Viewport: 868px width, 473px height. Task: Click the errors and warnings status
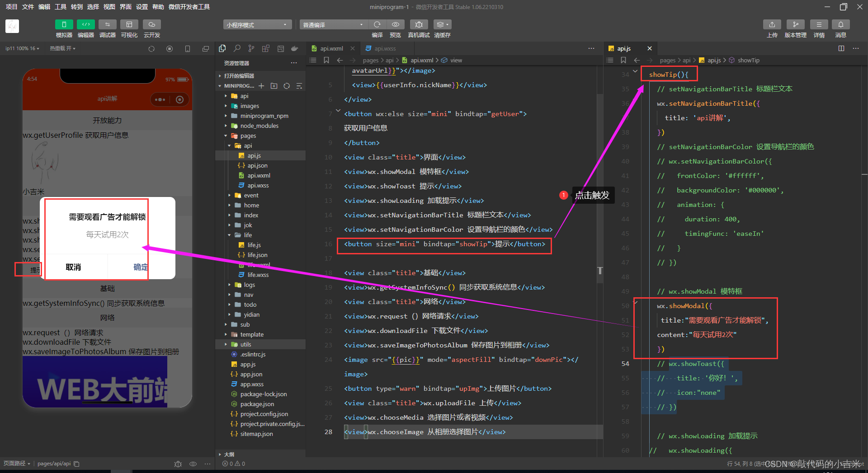(234, 464)
